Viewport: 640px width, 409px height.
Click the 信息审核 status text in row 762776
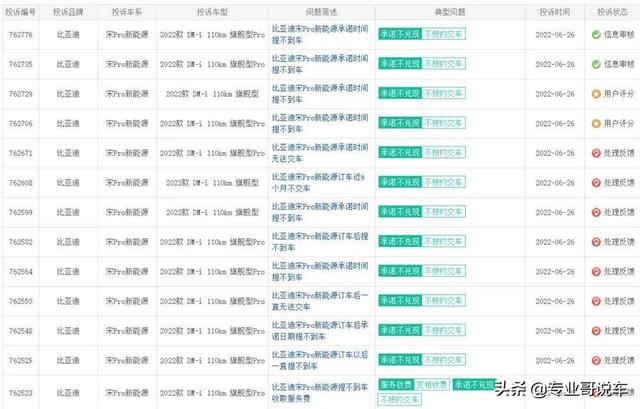pyautogui.click(x=619, y=35)
